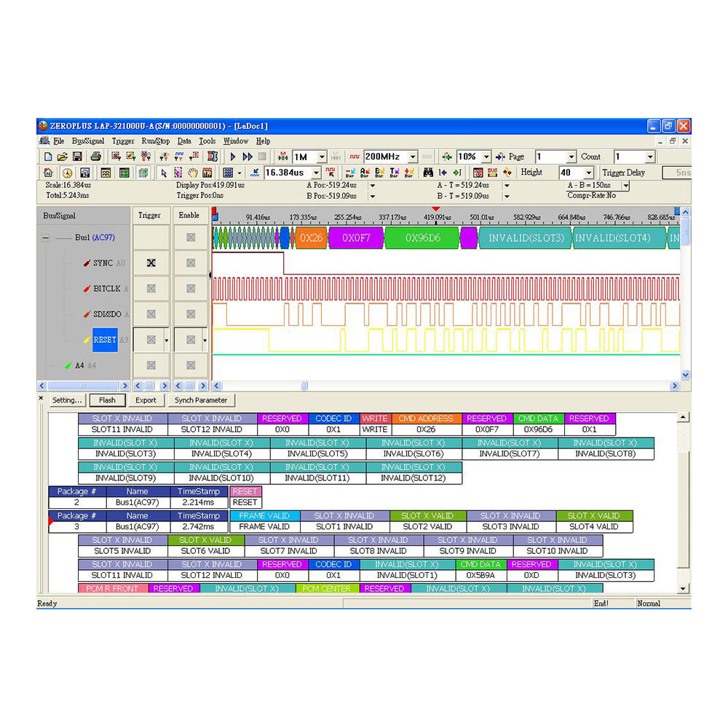Toggle SYNC trigger condition box
The height and width of the screenshot is (728, 728).
click(151, 263)
